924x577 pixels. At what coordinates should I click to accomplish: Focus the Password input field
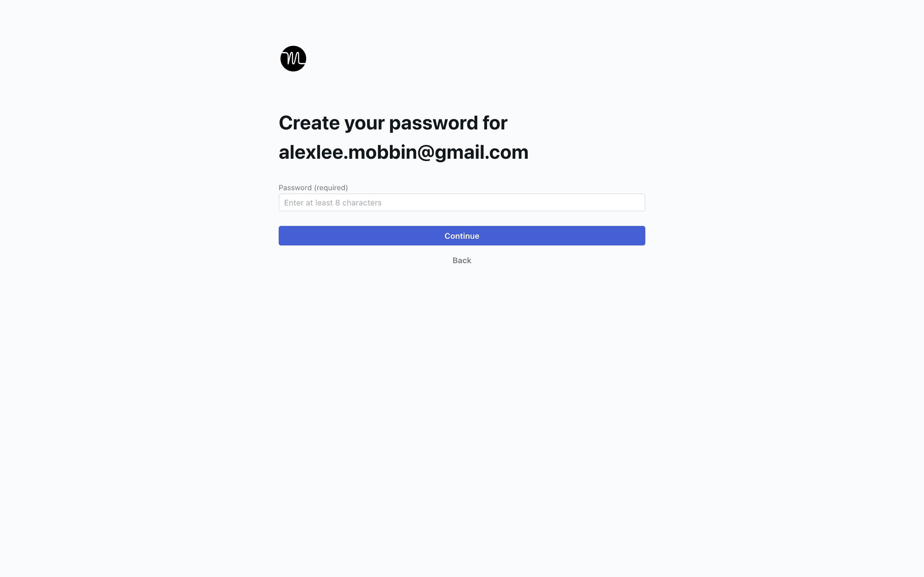[x=462, y=202]
